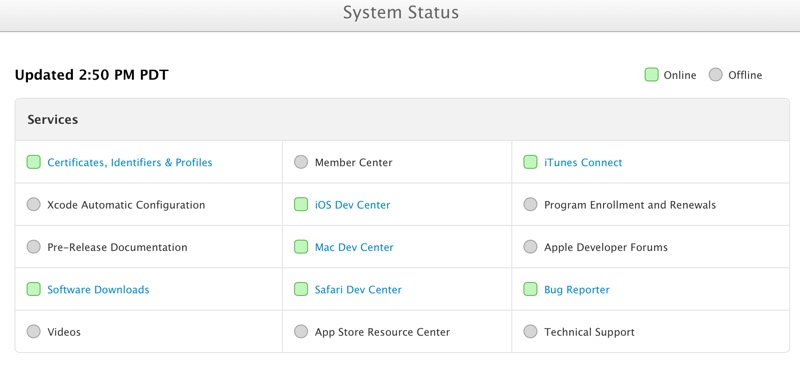Open the Certificates, Identifiers & Profiles link
800x372 pixels.
[x=130, y=162]
